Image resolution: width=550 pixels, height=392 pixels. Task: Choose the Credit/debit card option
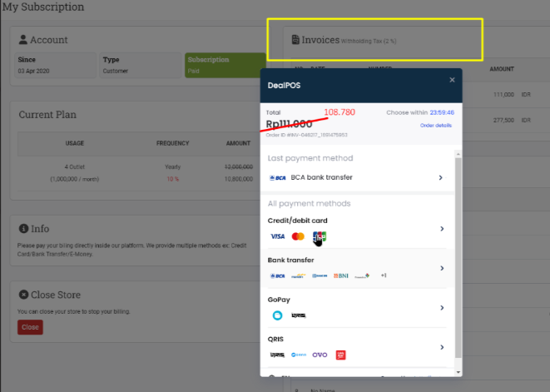pyautogui.click(x=357, y=229)
